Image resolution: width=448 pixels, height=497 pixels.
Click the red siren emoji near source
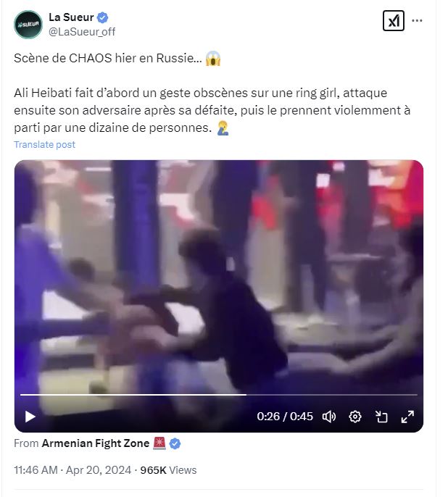pyautogui.click(x=159, y=443)
